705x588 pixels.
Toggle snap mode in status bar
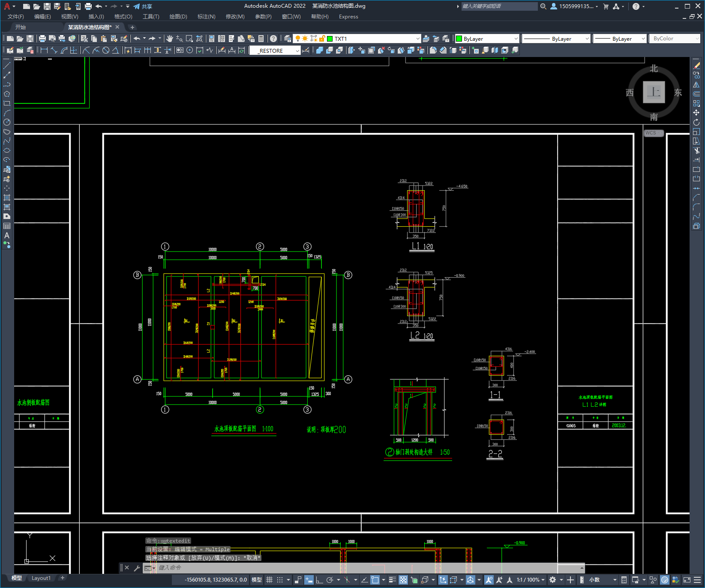tap(280, 580)
